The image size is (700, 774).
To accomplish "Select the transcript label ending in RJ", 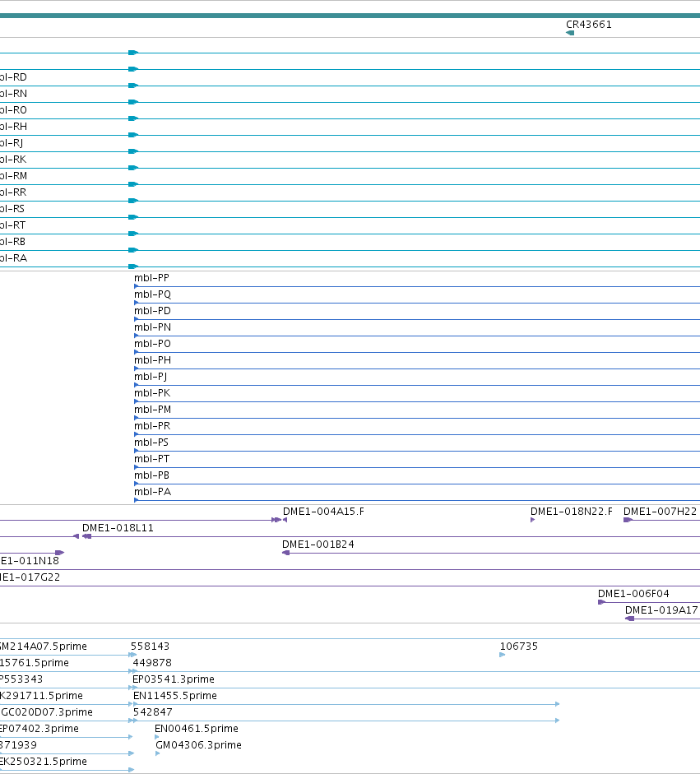I will click(12, 143).
